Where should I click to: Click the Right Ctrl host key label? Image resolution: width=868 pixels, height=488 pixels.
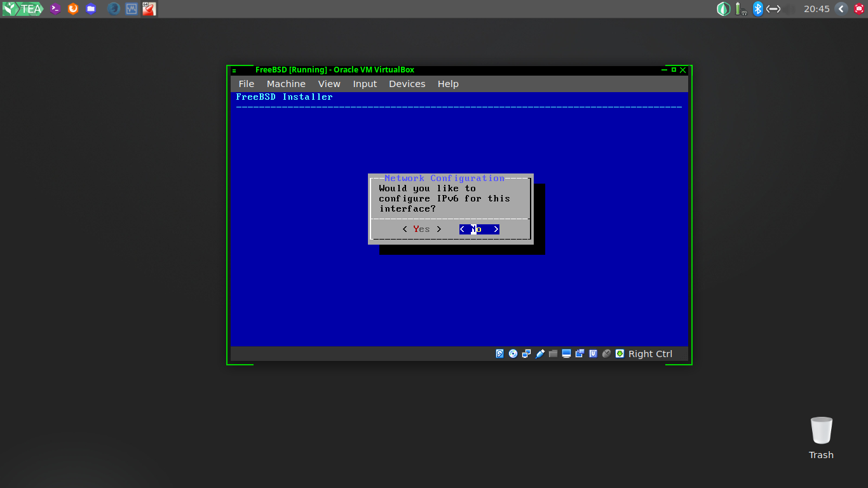point(650,354)
